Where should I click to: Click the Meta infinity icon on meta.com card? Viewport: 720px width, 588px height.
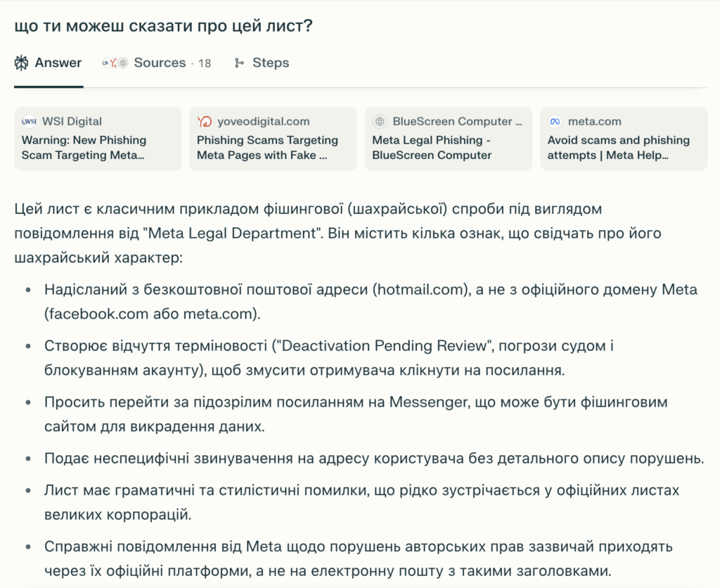[x=556, y=120]
